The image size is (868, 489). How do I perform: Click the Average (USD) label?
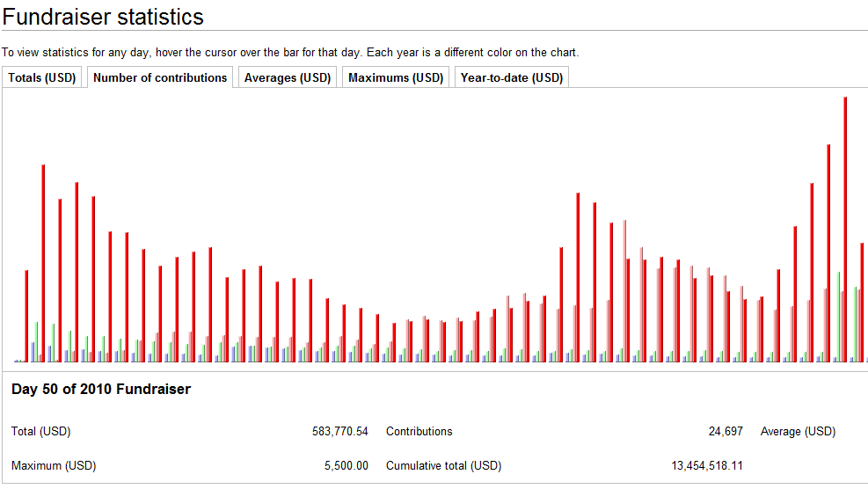click(x=798, y=431)
